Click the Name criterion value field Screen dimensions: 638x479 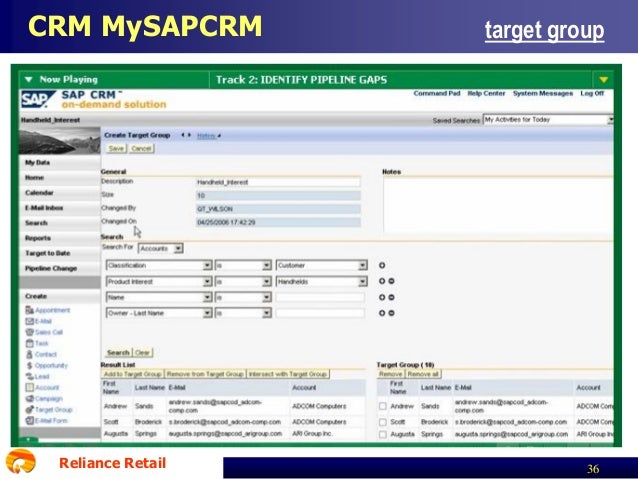click(320, 297)
